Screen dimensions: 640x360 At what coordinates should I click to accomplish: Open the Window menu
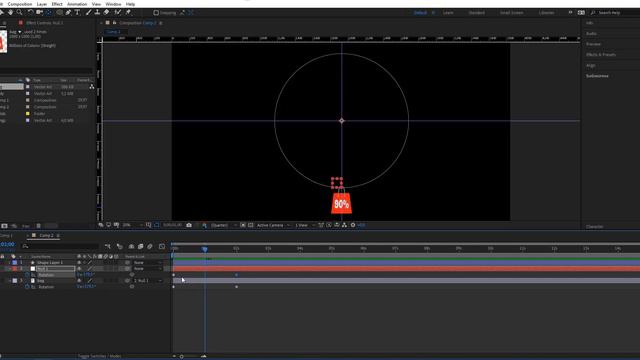pyautogui.click(x=113, y=4)
